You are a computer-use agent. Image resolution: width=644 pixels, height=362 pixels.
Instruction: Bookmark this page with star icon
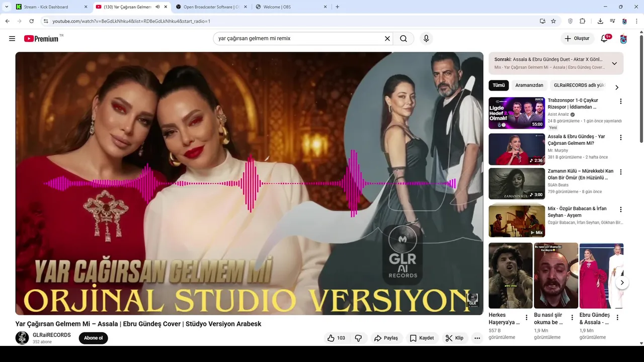tap(553, 21)
